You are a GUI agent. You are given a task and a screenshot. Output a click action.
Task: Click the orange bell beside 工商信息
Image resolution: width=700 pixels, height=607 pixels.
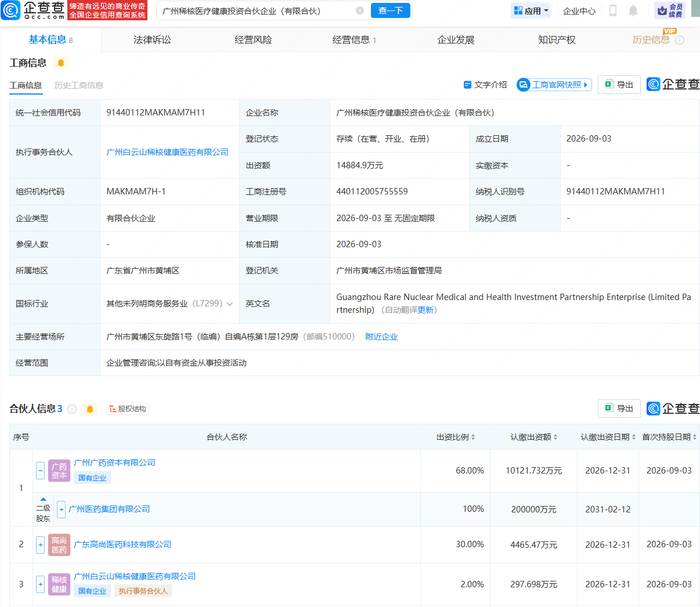(x=61, y=63)
